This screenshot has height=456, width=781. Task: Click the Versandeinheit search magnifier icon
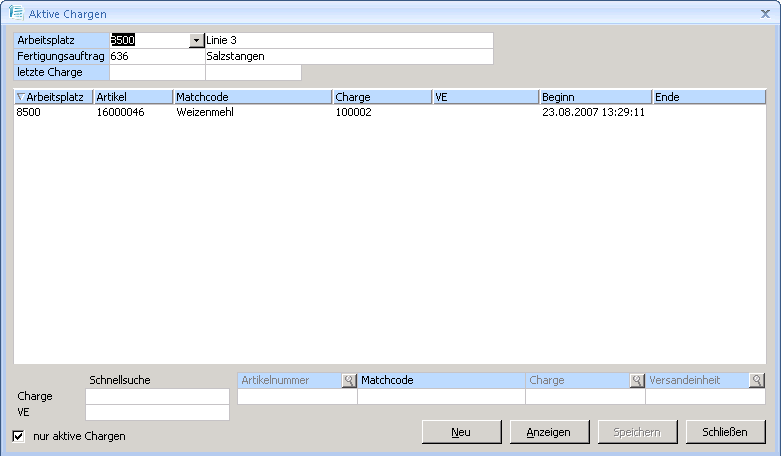pos(757,381)
